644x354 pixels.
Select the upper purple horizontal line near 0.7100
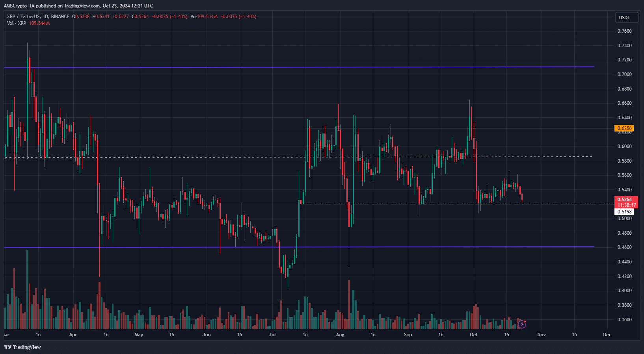pos(299,67)
